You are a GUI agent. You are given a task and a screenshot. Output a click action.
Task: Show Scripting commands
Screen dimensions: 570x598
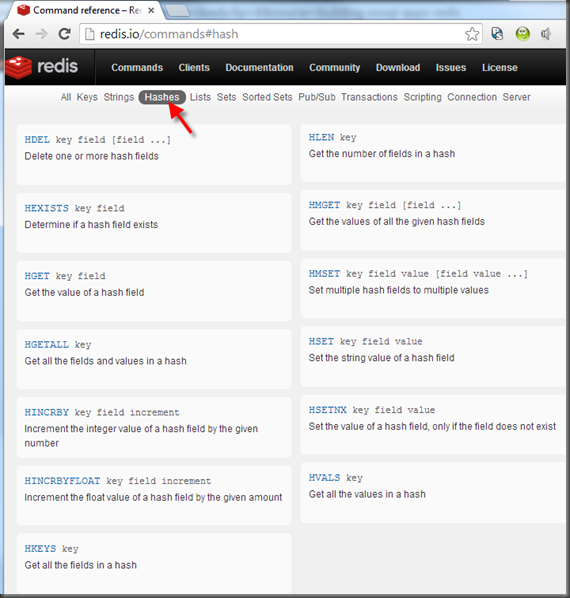[x=422, y=97]
